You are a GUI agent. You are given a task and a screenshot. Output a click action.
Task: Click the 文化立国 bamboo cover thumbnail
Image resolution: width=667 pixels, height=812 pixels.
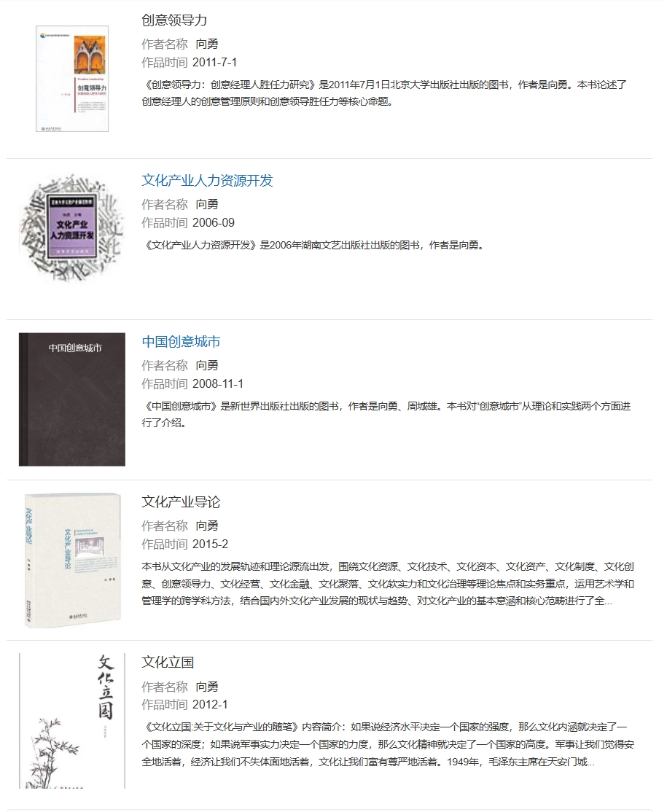pyautogui.click(x=72, y=720)
